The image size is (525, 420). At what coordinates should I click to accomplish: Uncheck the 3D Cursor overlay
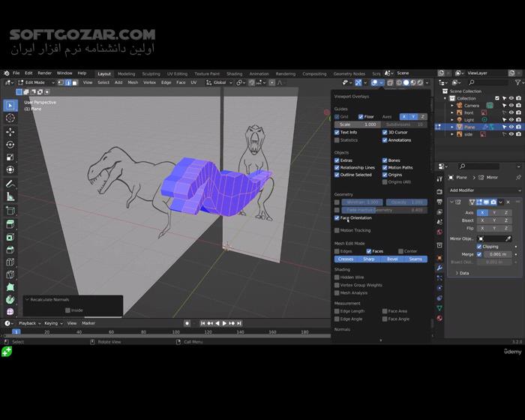click(x=385, y=133)
